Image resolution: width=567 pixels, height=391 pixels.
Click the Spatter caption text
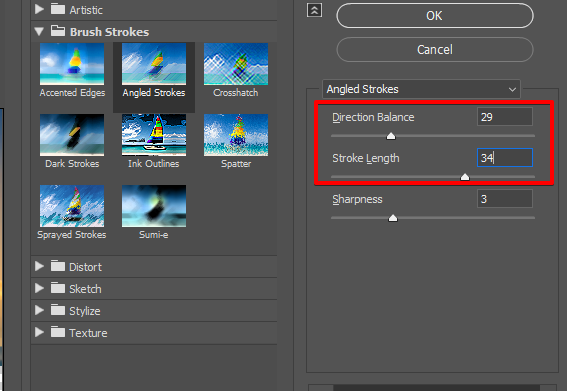[236, 164]
